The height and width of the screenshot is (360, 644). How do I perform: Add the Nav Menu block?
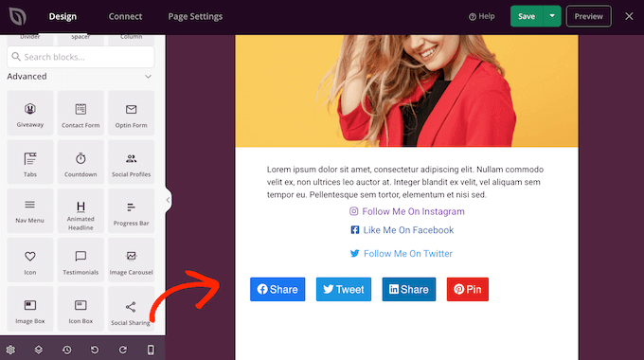point(30,211)
